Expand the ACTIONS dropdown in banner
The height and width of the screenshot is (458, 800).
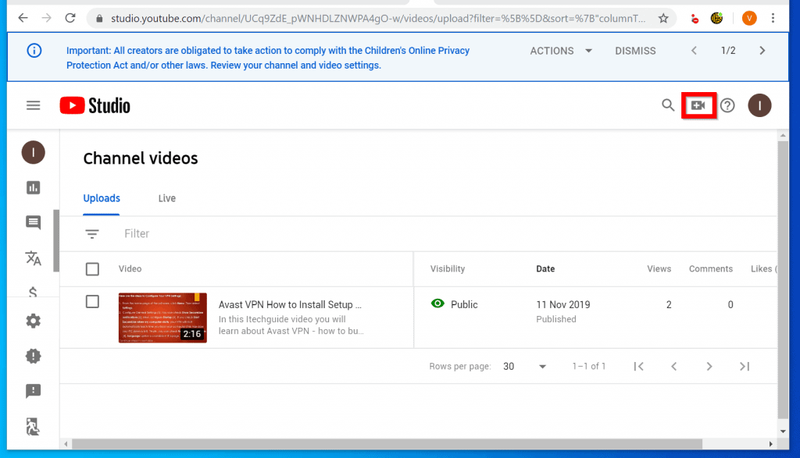tap(561, 51)
